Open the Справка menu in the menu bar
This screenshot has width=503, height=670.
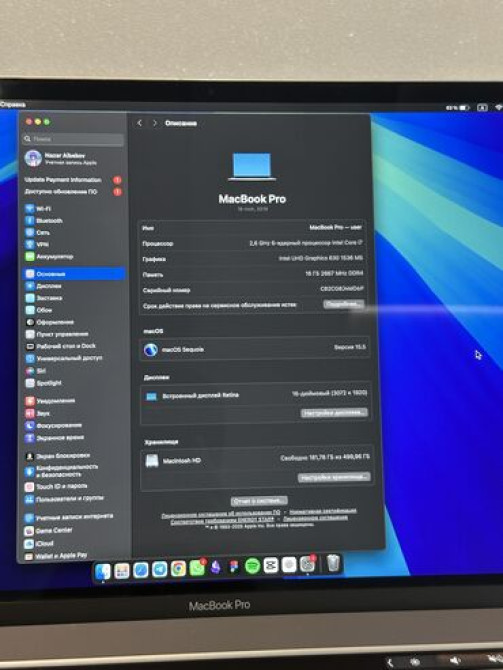[13, 104]
